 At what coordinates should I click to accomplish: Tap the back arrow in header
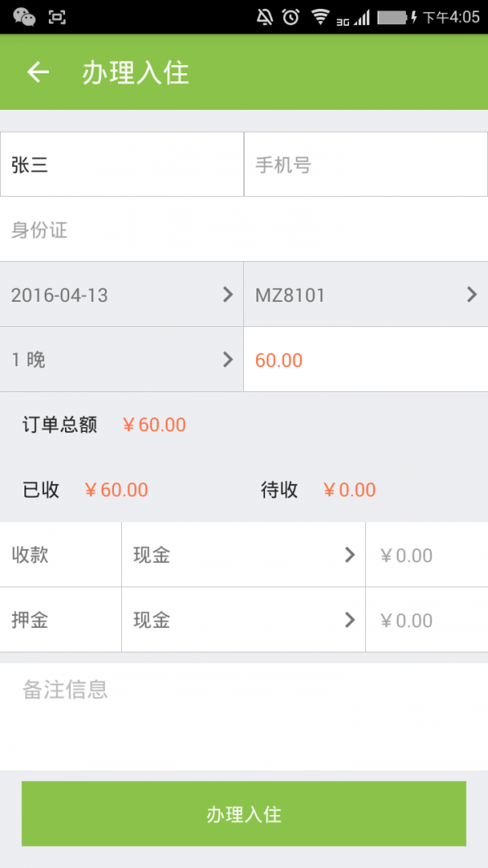click(x=38, y=72)
